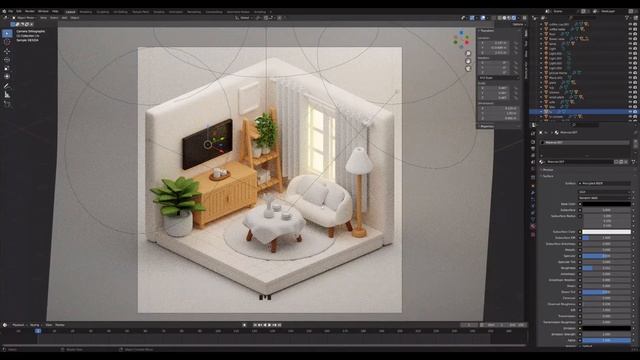Viewport: 640px width, 360px height.
Task: Open the XYZ Euler rotation mode dropdown
Action: tap(499, 78)
